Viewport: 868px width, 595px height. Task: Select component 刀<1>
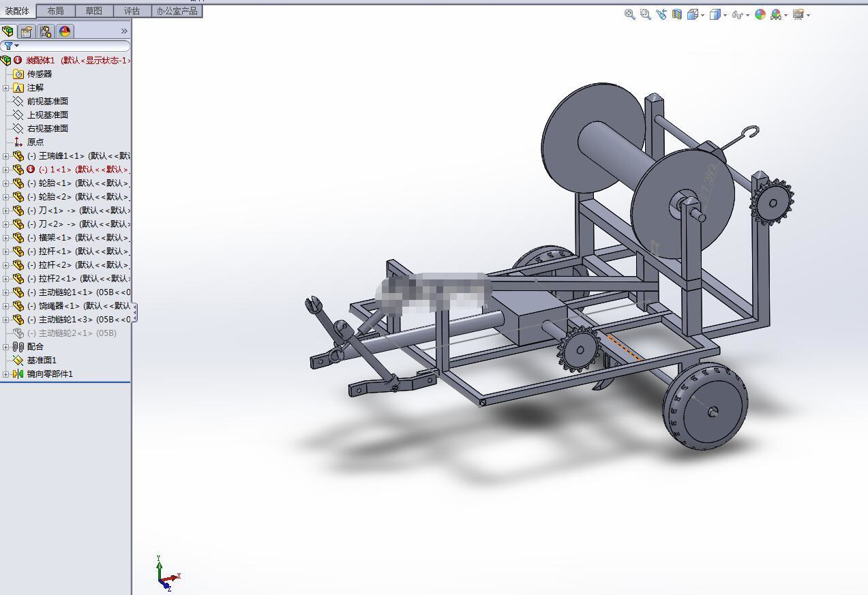point(78,210)
